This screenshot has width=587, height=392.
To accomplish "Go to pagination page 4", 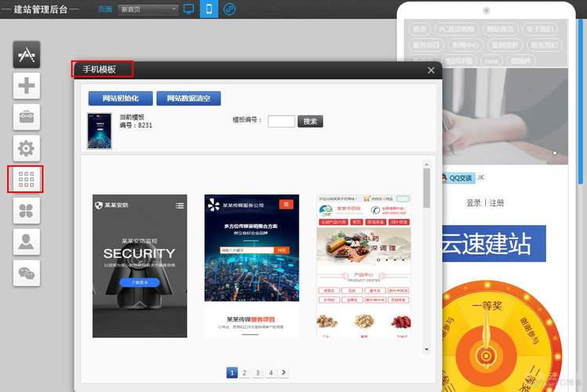I will (x=270, y=372).
